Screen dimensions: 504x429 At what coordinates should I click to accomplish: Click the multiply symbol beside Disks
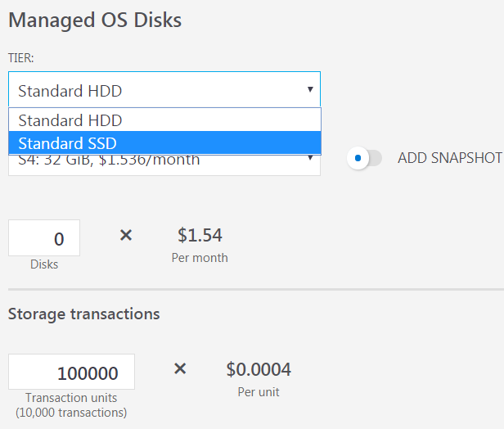click(126, 236)
